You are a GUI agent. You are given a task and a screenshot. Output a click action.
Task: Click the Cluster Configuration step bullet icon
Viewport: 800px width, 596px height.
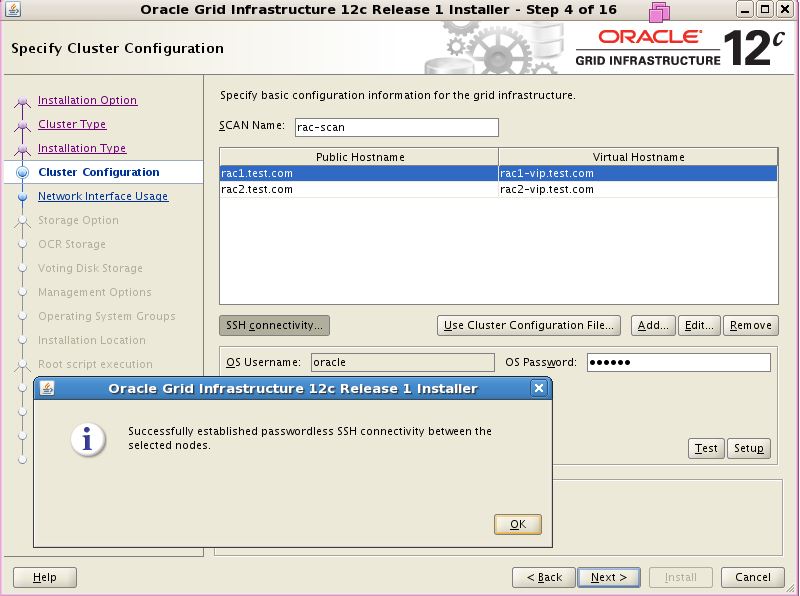[22, 172]
